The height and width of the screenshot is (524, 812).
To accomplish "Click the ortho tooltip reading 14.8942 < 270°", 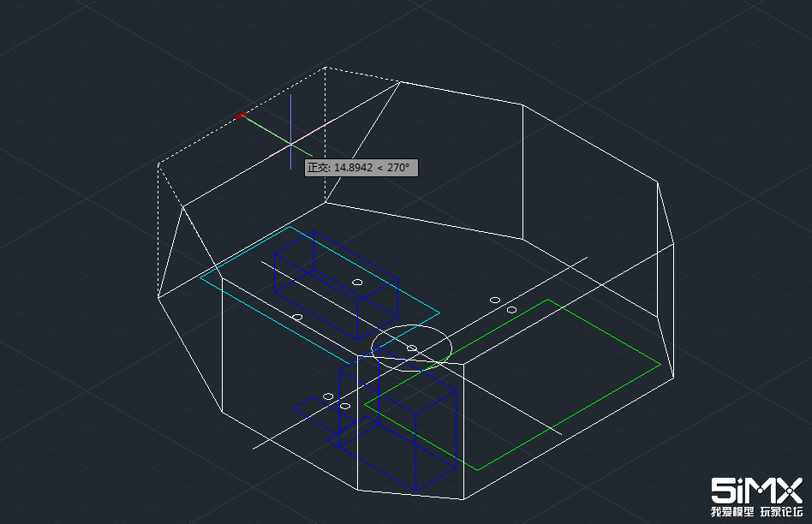I will (x=361, y=167).
